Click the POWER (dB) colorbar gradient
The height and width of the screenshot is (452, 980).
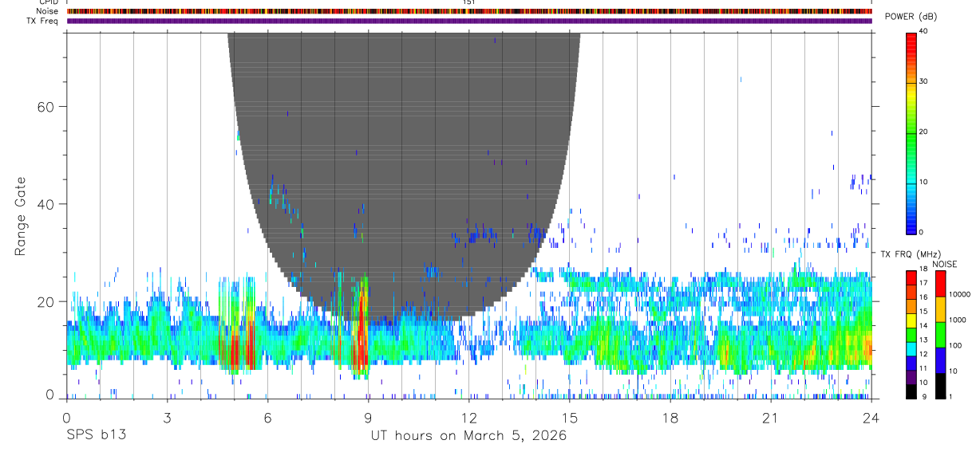point(911,132)
